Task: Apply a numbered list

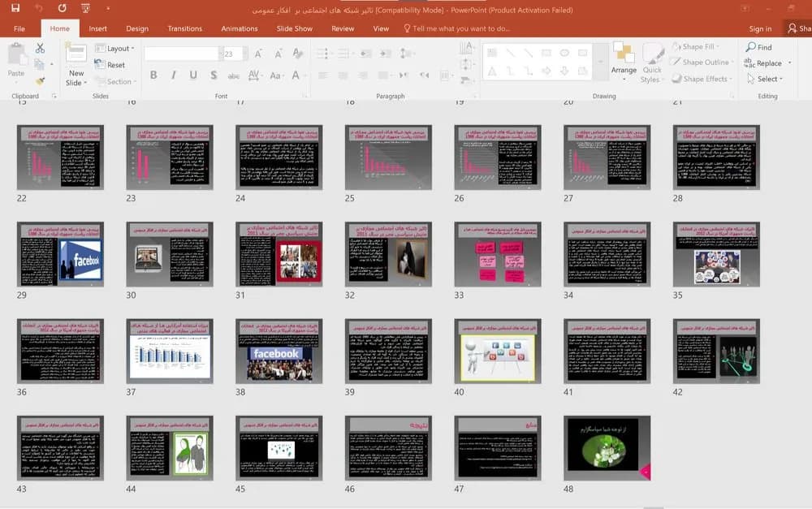Action: click(343, 54)
